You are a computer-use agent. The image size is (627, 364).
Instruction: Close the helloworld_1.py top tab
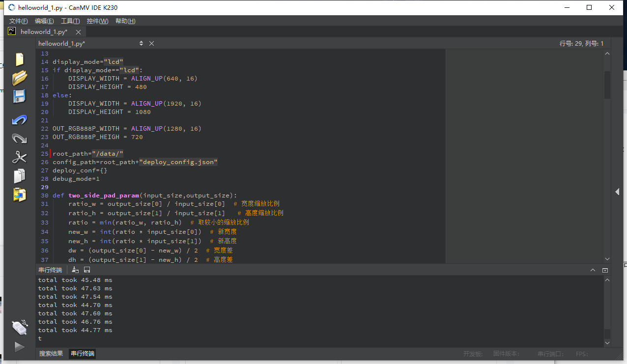tap(78, 32)
